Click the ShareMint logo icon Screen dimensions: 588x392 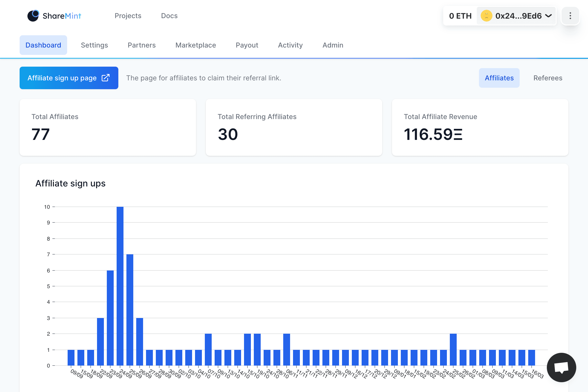[33, 16]
